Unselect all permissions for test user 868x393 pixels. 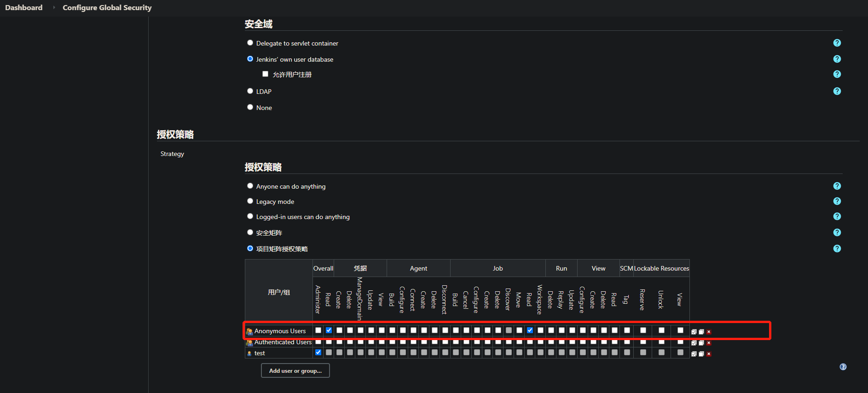pyautogui.click(x=701, y=354)
